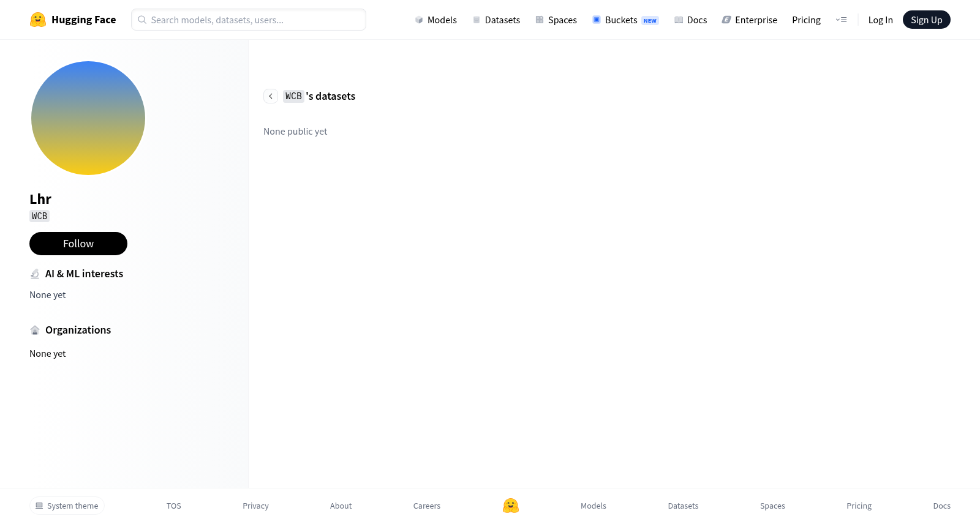The width and height of the screenshot is (980, 527).
Task: Click the Hugging Face logo emoji in header
Action: tap(38, 20)
